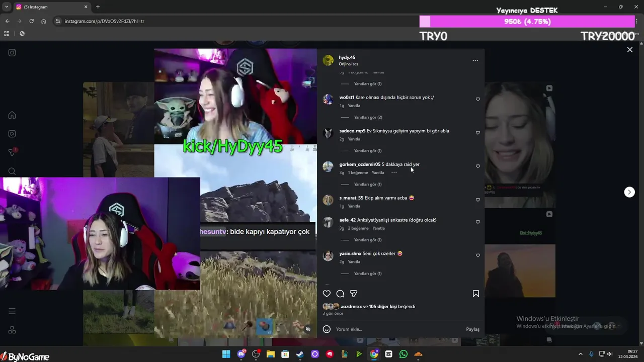644x362 pixels.
Task: Reply to s_murat_55's comment with Yanıtla
Action: point(354,206)
